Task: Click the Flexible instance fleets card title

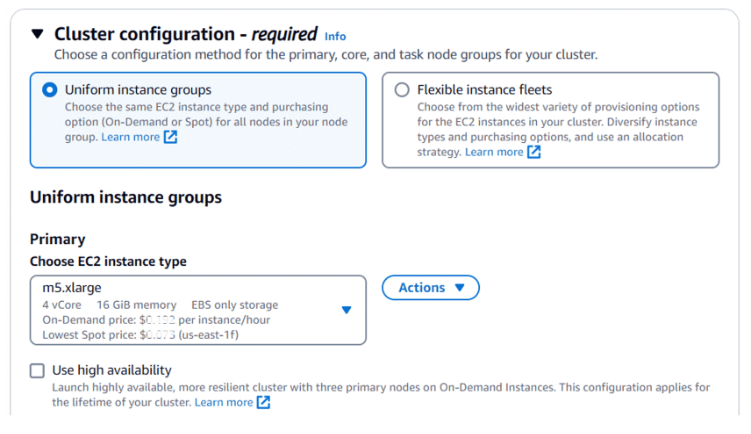Action: click(484, 90)
